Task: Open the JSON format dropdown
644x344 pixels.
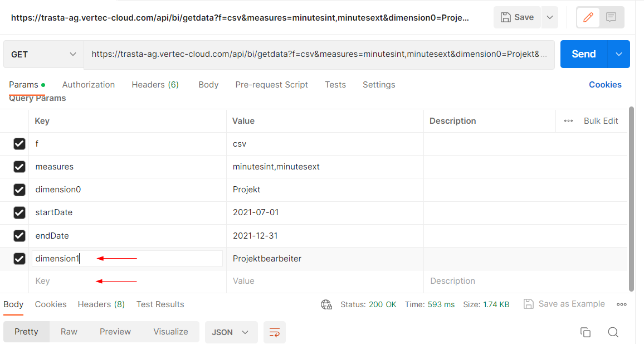Action: pyautogui.click(x=231, y=332)
